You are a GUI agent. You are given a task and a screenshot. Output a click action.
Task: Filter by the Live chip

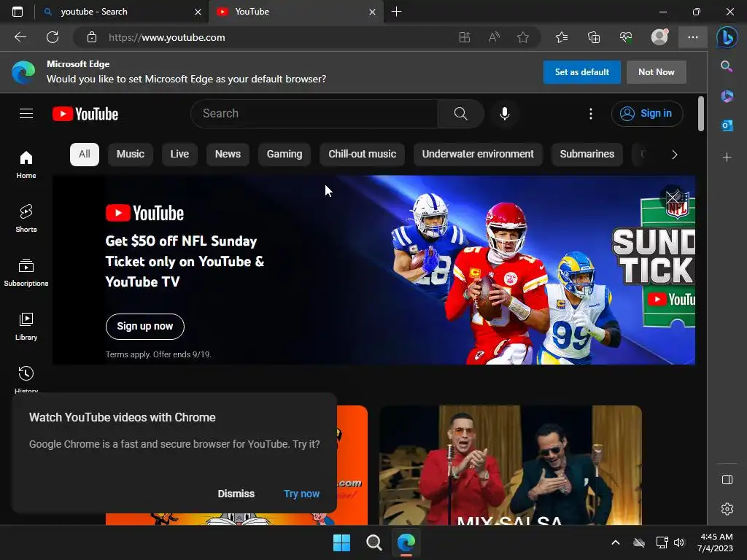(179, 155)
